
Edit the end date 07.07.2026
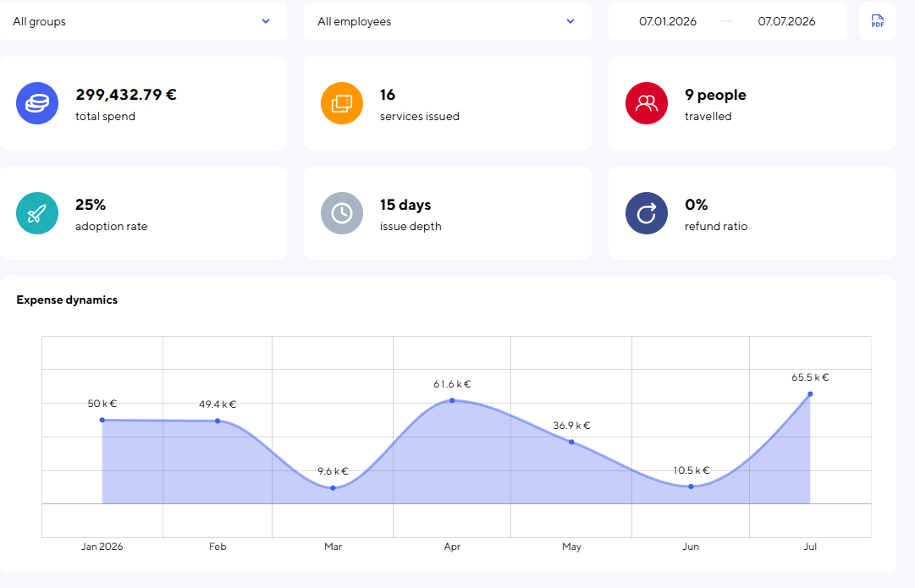[786, 22]
